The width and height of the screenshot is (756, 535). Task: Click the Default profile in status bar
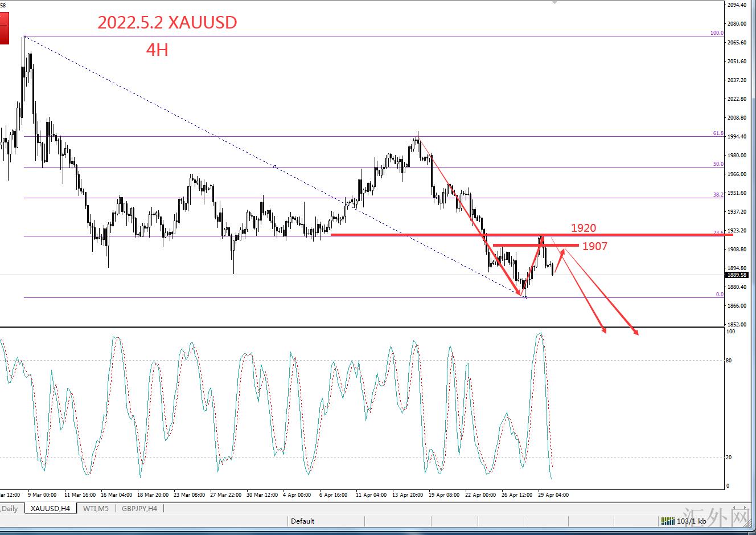coord(302,521)
